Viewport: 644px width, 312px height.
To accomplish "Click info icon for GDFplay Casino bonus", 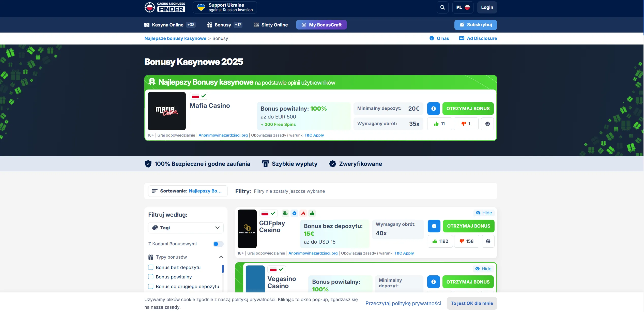I will (434, 226).
